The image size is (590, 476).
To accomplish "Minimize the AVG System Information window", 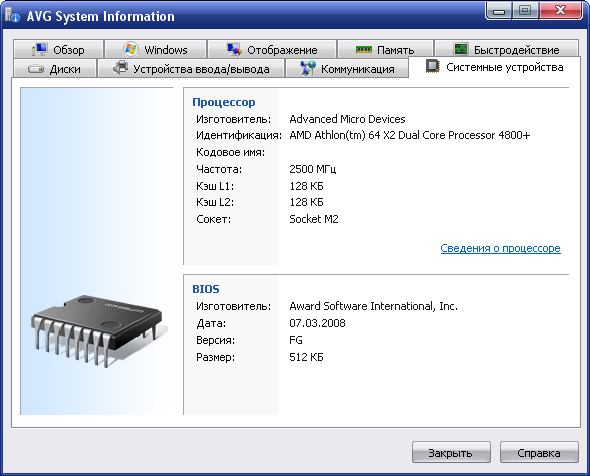I will [499, 11].
